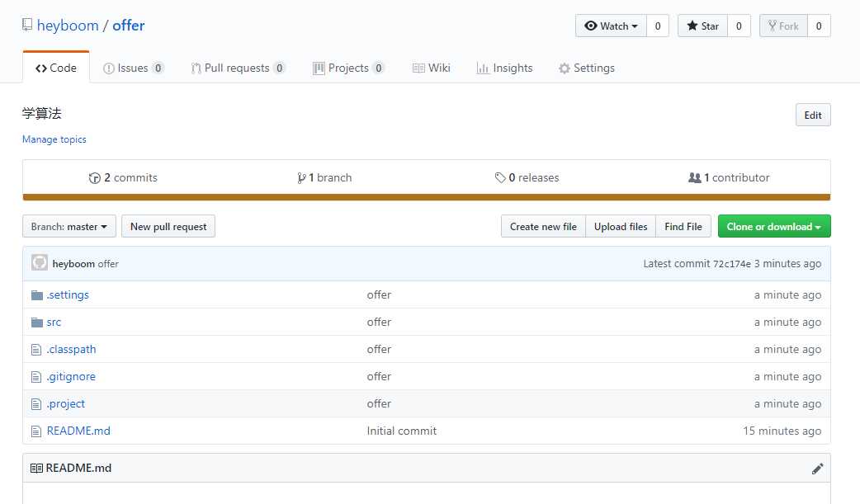Image resolution: width=860 pixels, height=504 pixels.
Task: Click the repository book icon beside heyboom
Action: [x=27, y=25]
